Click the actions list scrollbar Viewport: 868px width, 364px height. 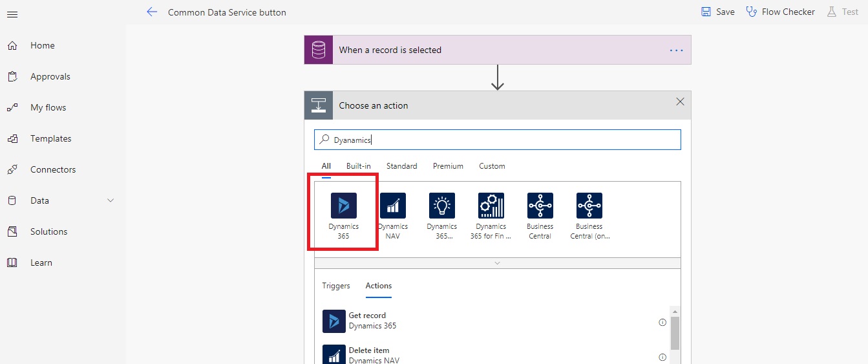pyautogui.click(x=675, y=333)
